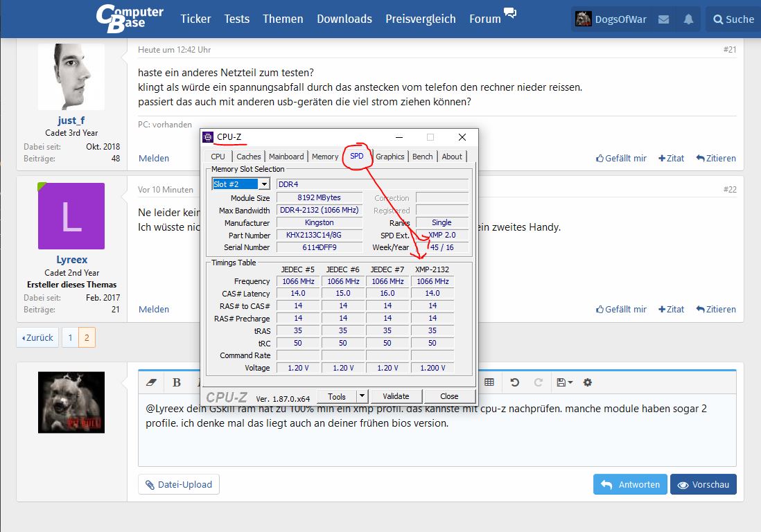Click into the reply message text area
Screen dimensions: 761x532
[437, 431]
